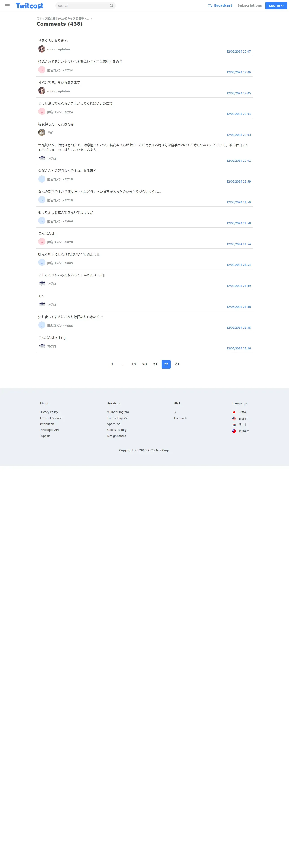Click 匿名コメント#696 name label
Image resolution: width=289 pixels, height=868 pixels.
click(x=60, y=221)
